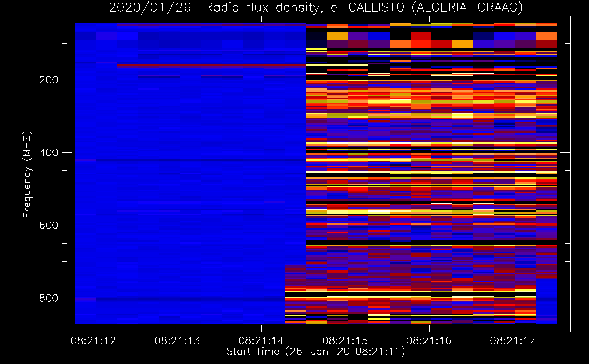Click the 08:21:12 time tick label
Screen dimensions: 589x364
click(x=94, y=341)
